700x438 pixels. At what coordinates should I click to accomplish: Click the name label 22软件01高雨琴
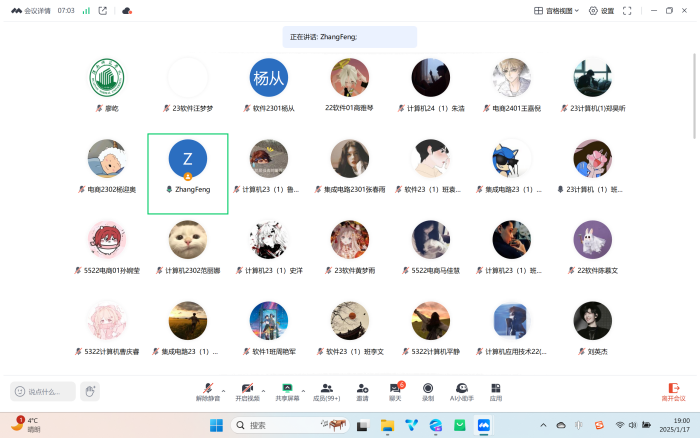click(349, 108)
